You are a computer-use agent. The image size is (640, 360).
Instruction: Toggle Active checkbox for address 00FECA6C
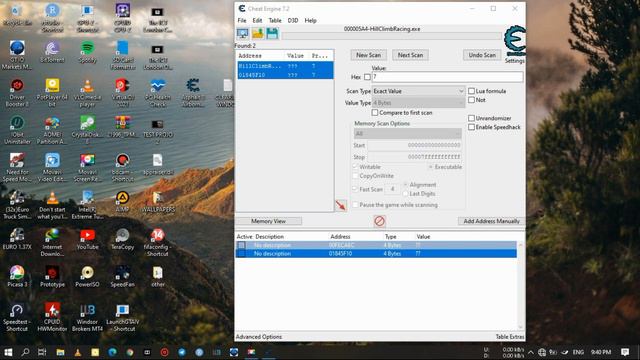point(242,245)
